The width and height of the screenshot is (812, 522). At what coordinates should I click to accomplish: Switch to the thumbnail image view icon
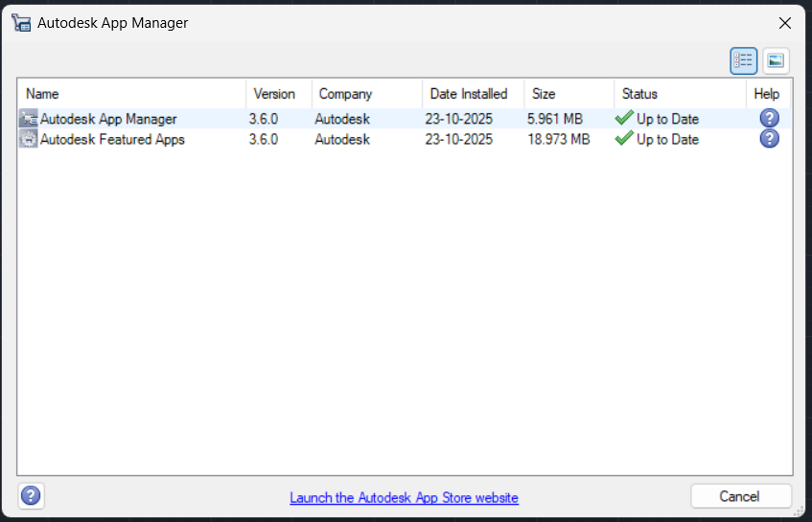pyautogui.click(x=776, y=60)
